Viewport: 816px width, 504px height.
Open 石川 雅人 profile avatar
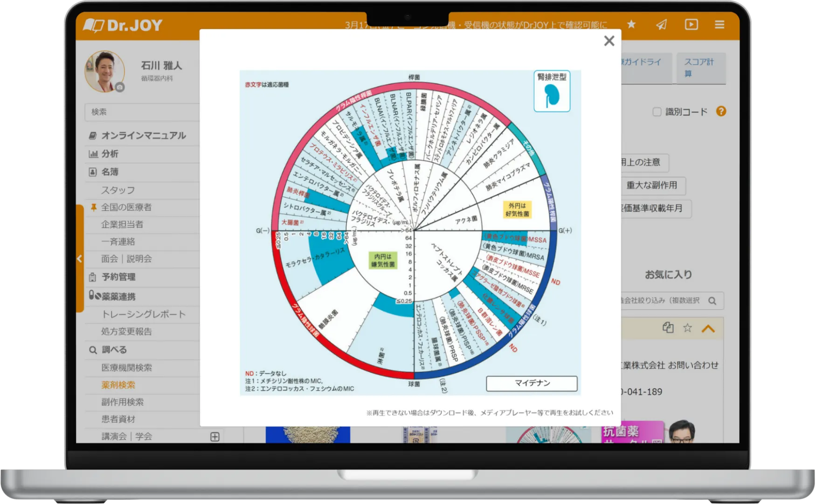[104, 71]
